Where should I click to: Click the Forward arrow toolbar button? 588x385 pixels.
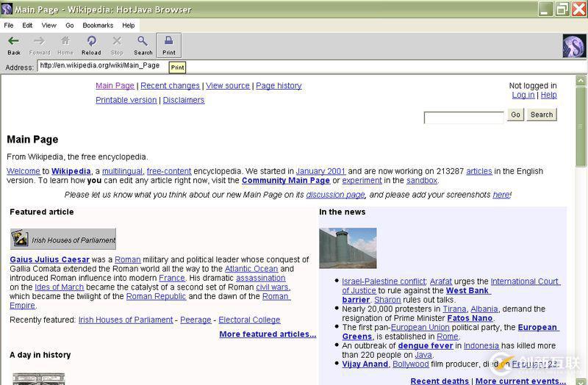[40, 46]
